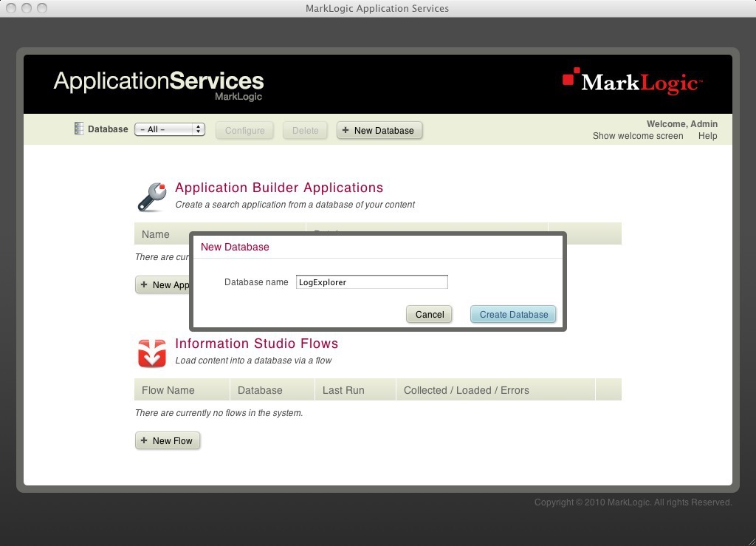Click the Name column header

tap(162, 234)
